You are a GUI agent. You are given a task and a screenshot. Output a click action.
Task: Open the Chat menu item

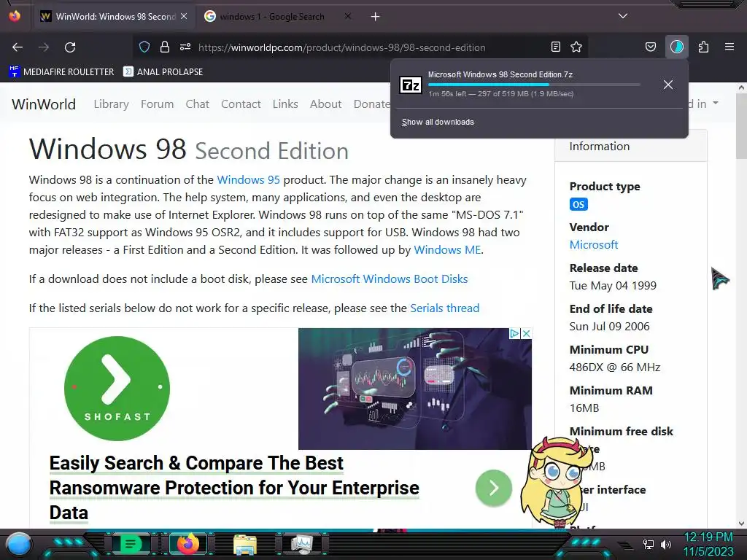[x=197, y=104]
